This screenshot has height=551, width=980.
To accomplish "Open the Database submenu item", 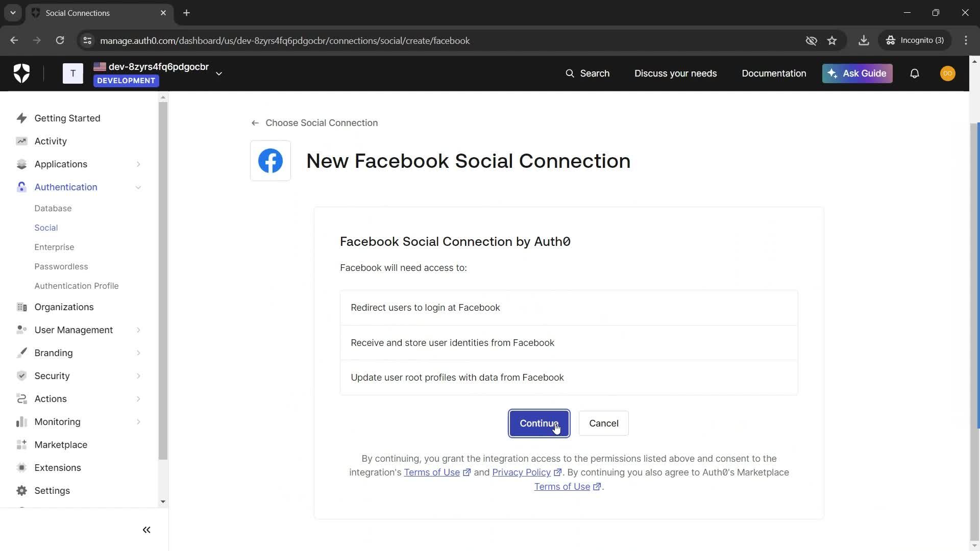I will [53, 208].
